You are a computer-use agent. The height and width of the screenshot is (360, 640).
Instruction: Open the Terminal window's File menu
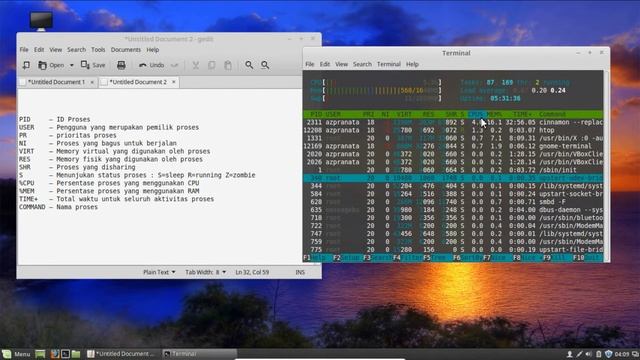click(x=310, y=64)
